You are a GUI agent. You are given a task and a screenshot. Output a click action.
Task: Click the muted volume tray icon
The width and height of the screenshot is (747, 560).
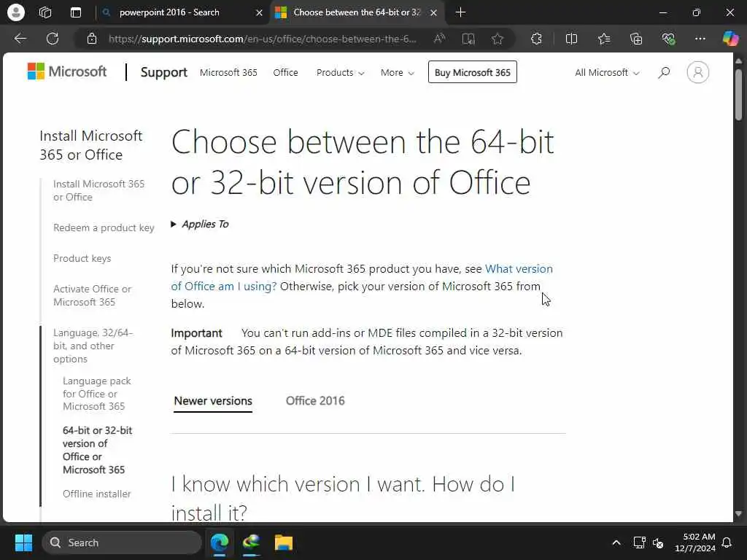coord(658,542)
